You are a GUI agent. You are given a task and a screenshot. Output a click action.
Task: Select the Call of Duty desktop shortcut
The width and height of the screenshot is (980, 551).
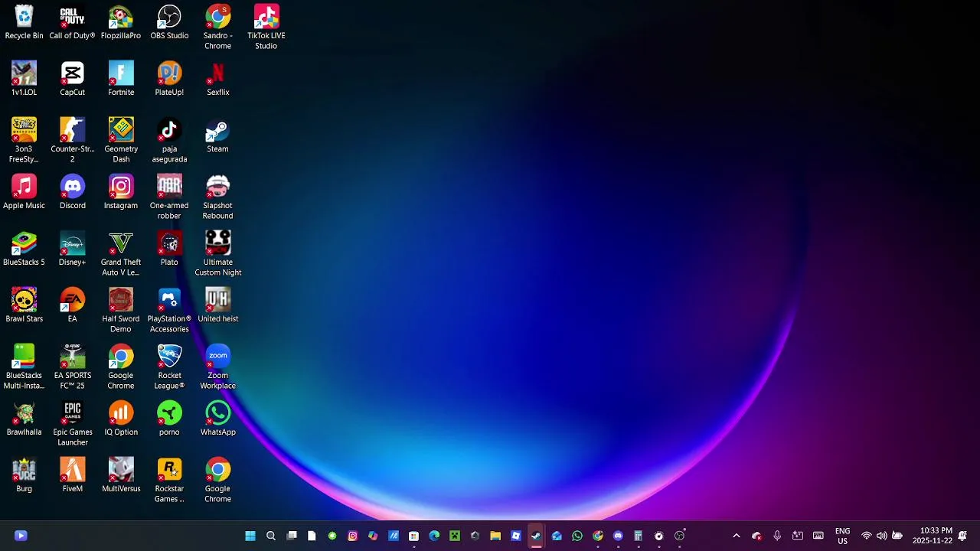coord(72,22)
